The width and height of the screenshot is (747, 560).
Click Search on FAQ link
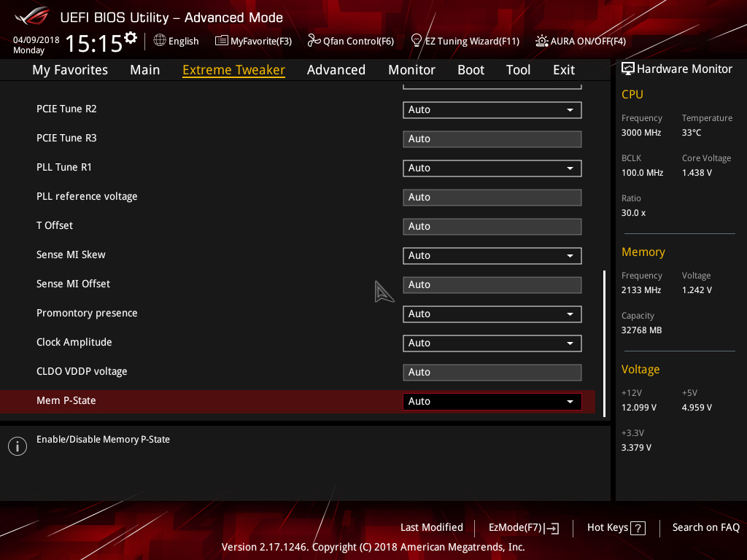click(x=705, y=528)
